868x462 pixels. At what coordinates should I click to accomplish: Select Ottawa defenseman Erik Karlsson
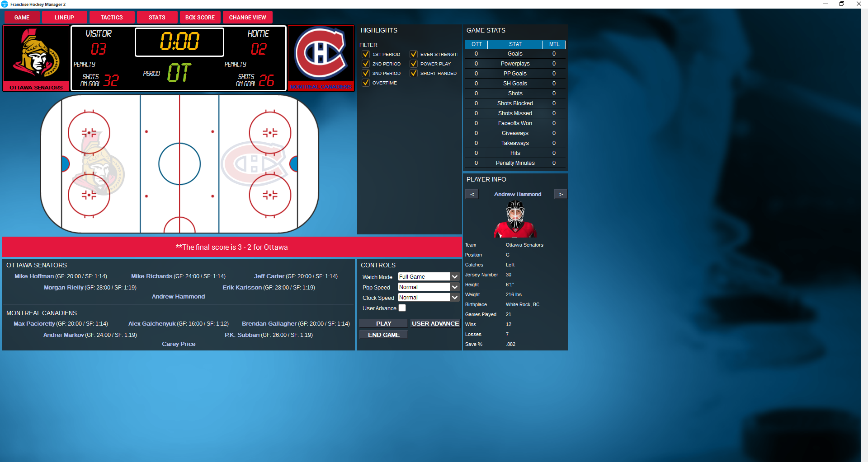coord(242,288)
